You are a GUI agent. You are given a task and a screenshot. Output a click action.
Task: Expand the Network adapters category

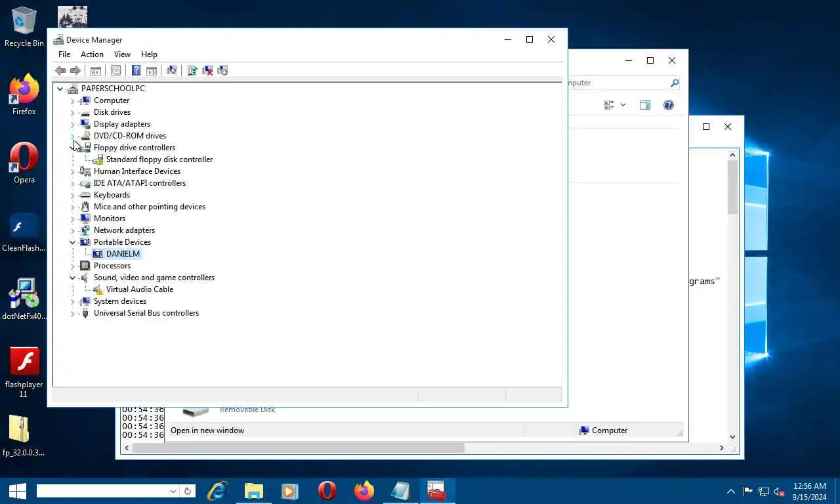click(x=73, y=230)
